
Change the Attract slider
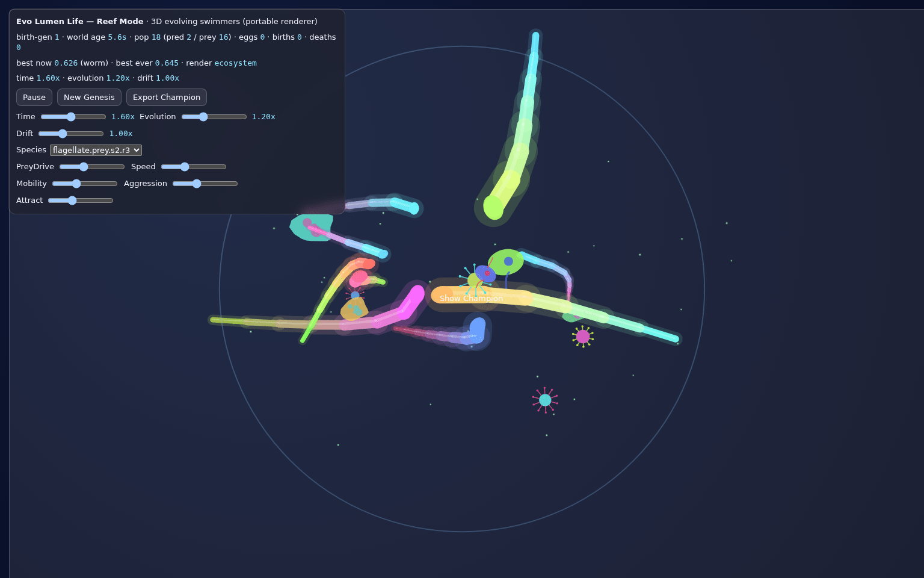[x=81, y=200]
